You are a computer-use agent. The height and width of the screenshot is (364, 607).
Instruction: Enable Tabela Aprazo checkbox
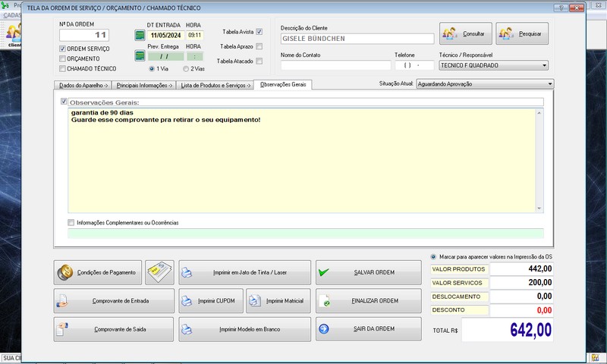tap(259, 46)
